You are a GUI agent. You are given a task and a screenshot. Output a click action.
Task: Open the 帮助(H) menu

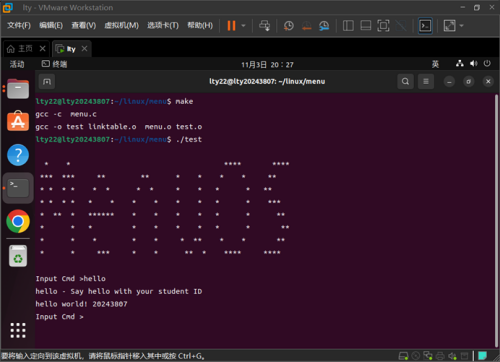tap(200, 25)
